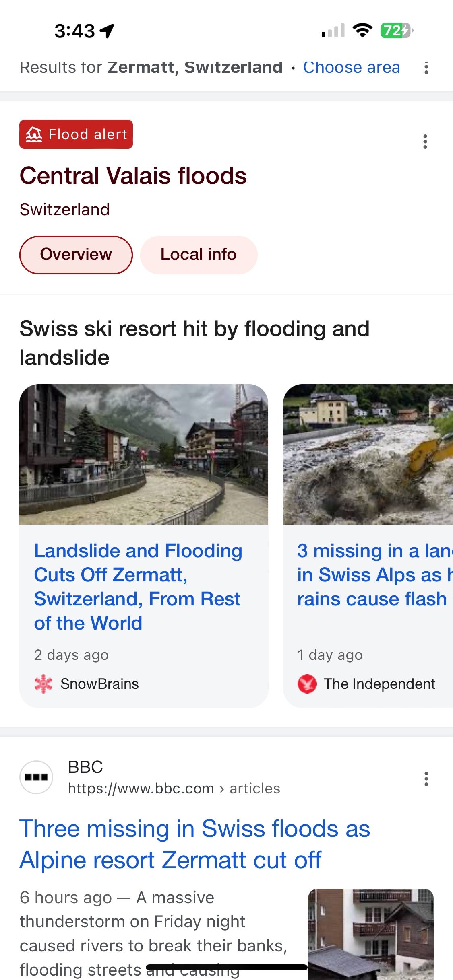
Task: Open the Flood alert card options menu
Action: [x=425, y=142]
